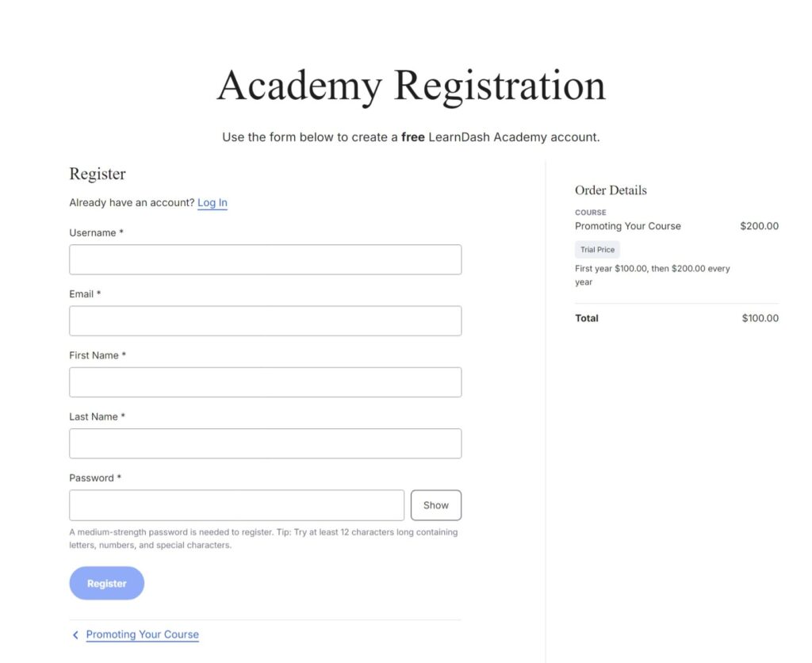Select Promoting Your Course in Order Details
812x663 pixels.
click(627, 226)
